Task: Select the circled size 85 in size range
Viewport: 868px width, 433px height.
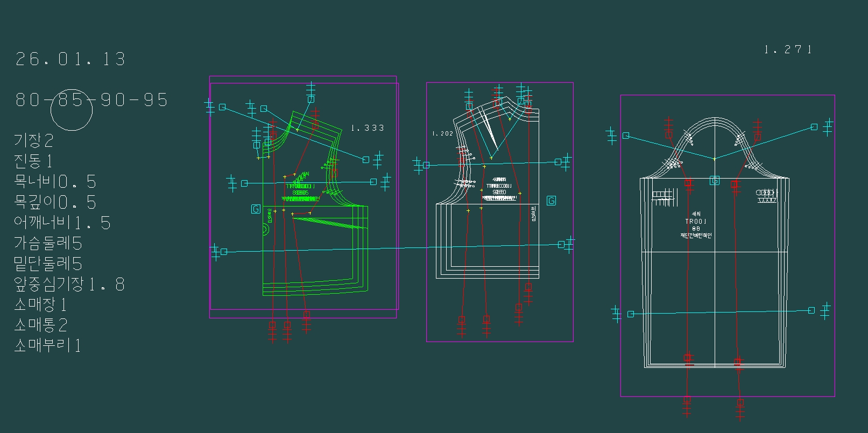Action: [x=70, y=101]
